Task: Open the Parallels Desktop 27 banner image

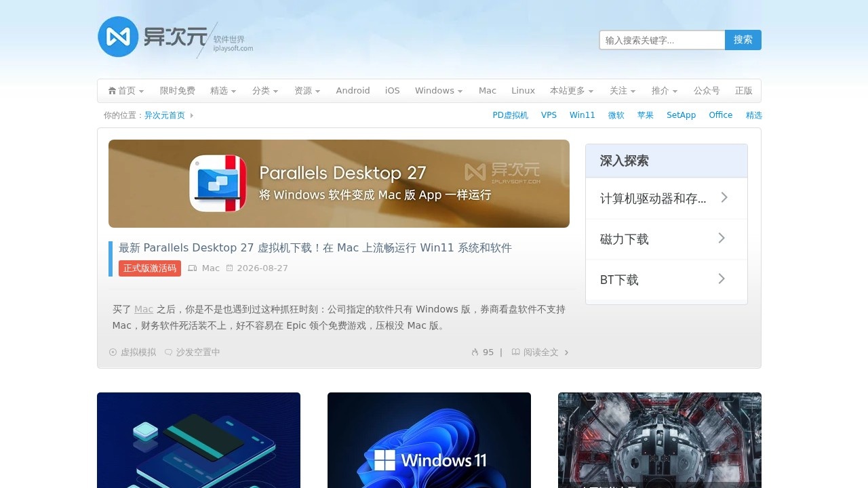Action: point(339,184)
